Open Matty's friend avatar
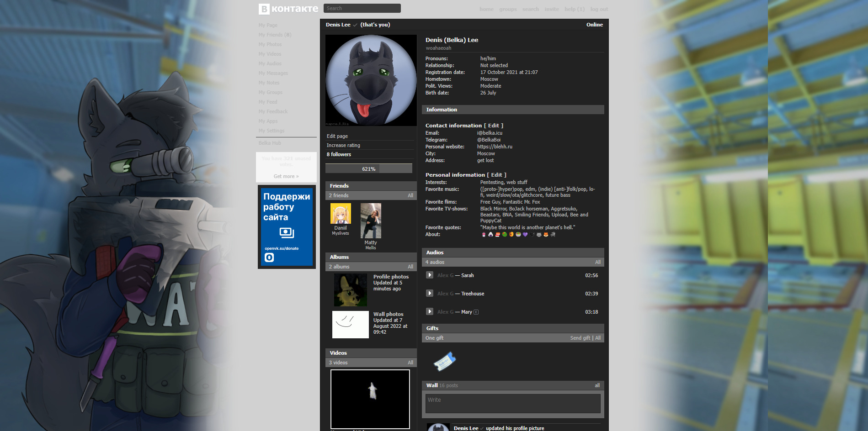The height and width of the screenshot is (431, 868). 371,221
